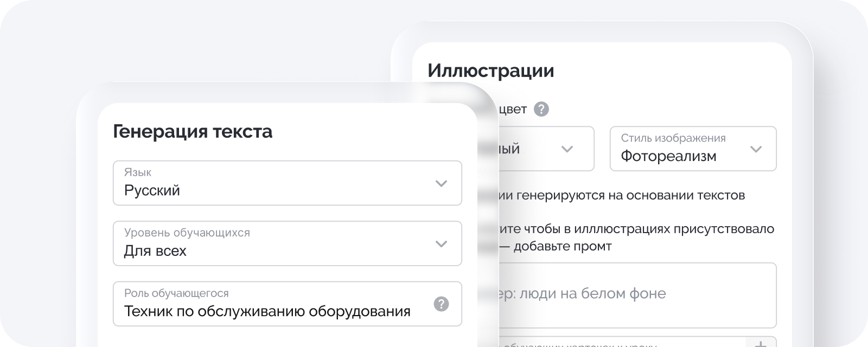The image size is (868, 347).
Task: Click the plus icon to add training images
Action: coord(761,344)
